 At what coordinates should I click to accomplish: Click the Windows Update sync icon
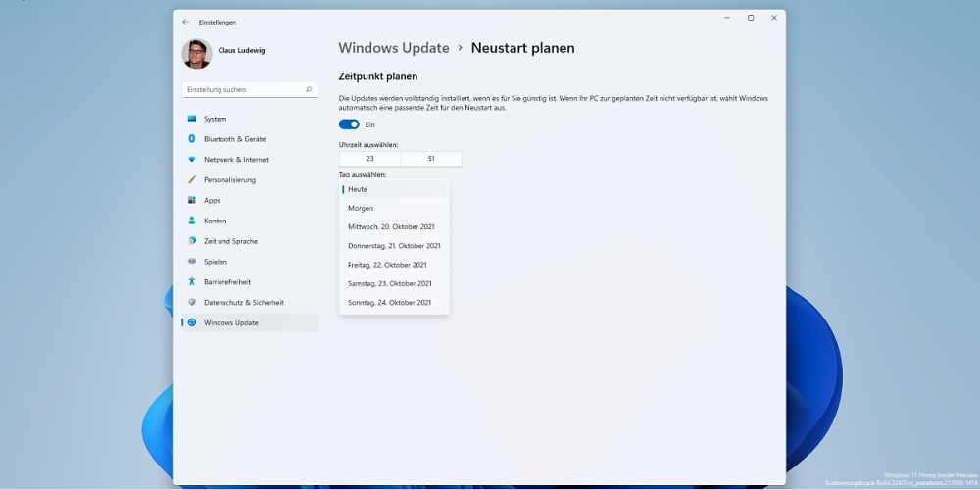tap(192, 322)
